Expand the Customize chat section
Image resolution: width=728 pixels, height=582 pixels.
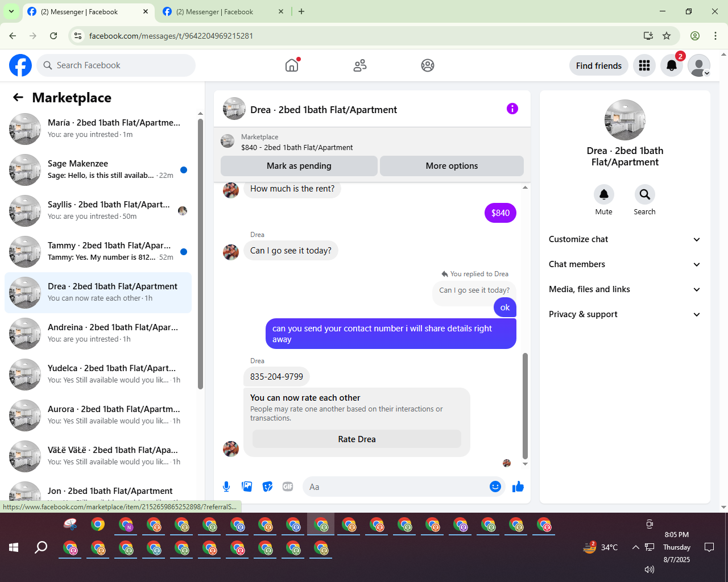click(625, 239)
